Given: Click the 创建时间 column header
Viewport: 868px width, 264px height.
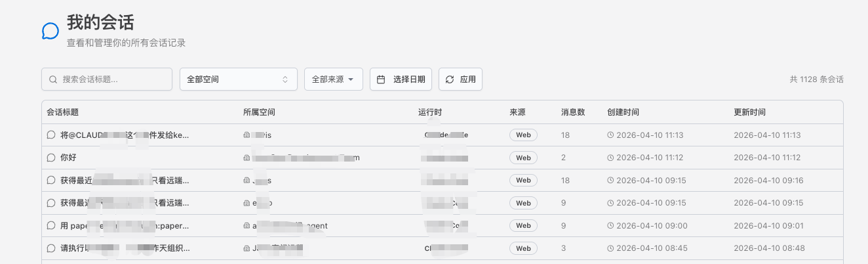Looking at the screenshot, I should click(623, 112).
